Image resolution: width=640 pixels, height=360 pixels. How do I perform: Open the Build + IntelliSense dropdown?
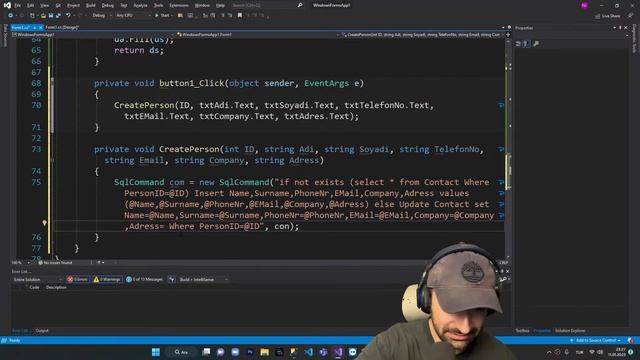(x=204, y=280)
